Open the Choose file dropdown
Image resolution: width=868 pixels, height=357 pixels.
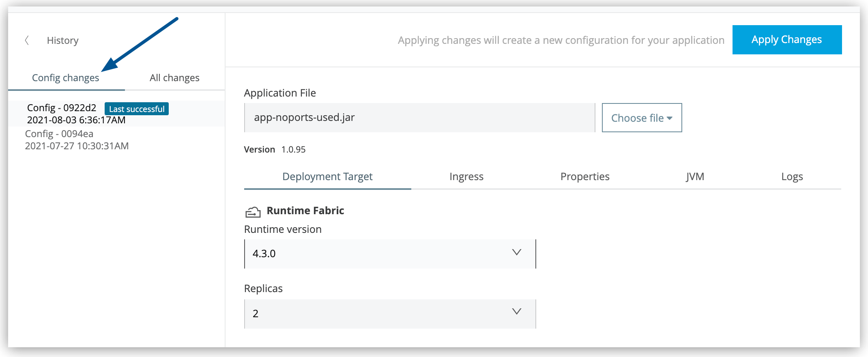pos(642,118)
